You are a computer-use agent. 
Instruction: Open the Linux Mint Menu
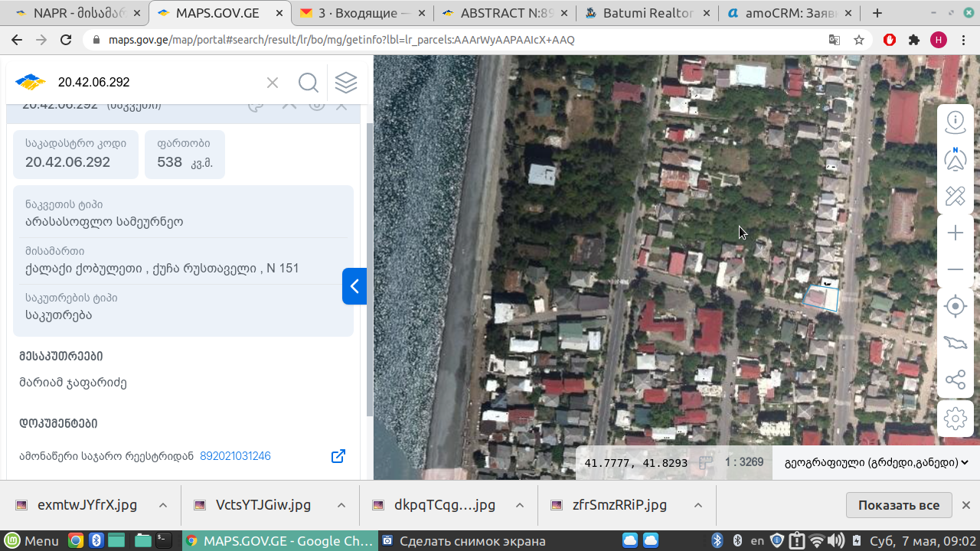pyautogui.click(x=31, y=540)
